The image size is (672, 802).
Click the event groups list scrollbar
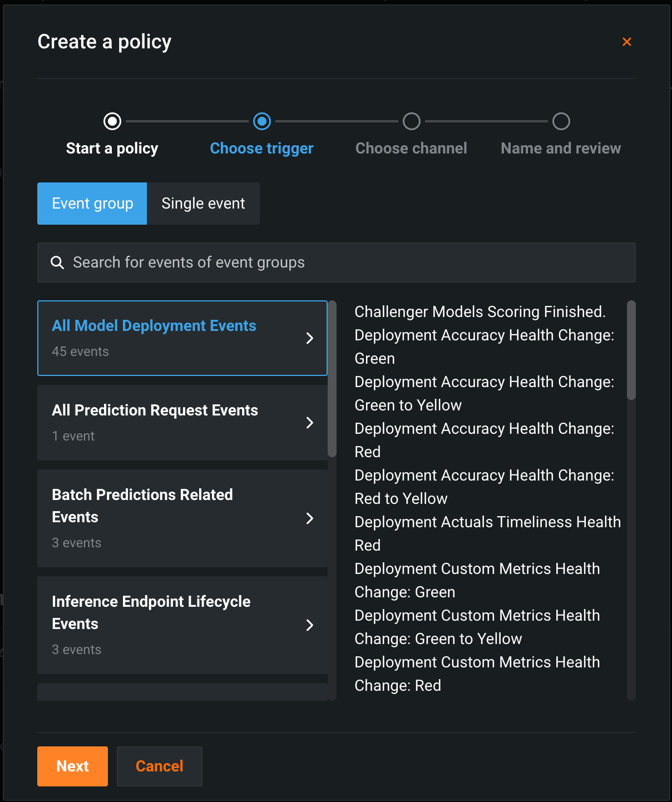(332, 379)
